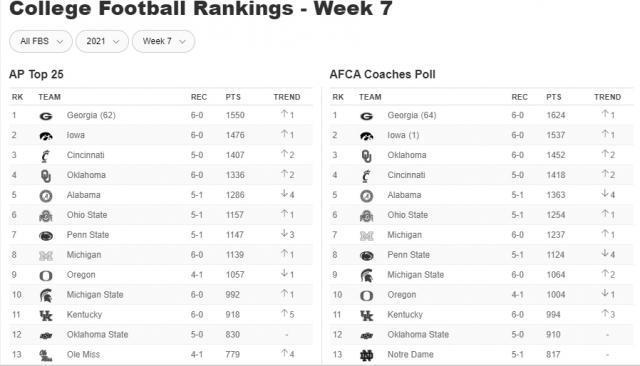
Task: Click the Michigan State logo in Coaches Poll
Action: (x=366, y=276)
